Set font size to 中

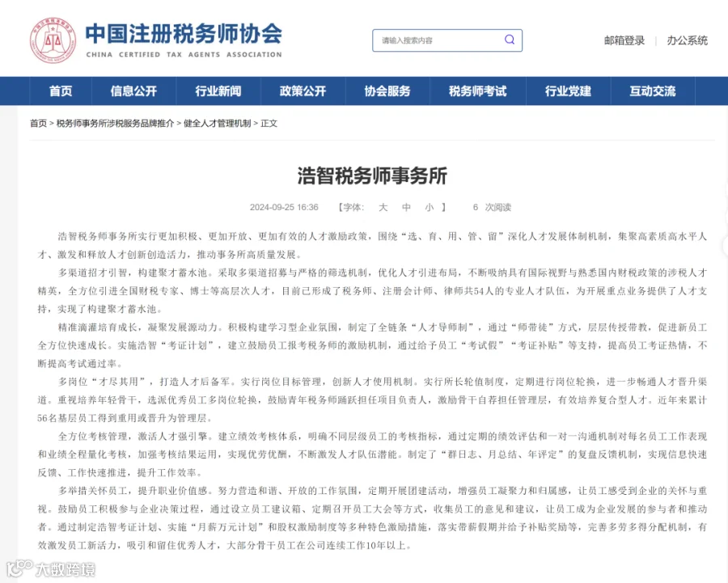(x=406, y=207)
